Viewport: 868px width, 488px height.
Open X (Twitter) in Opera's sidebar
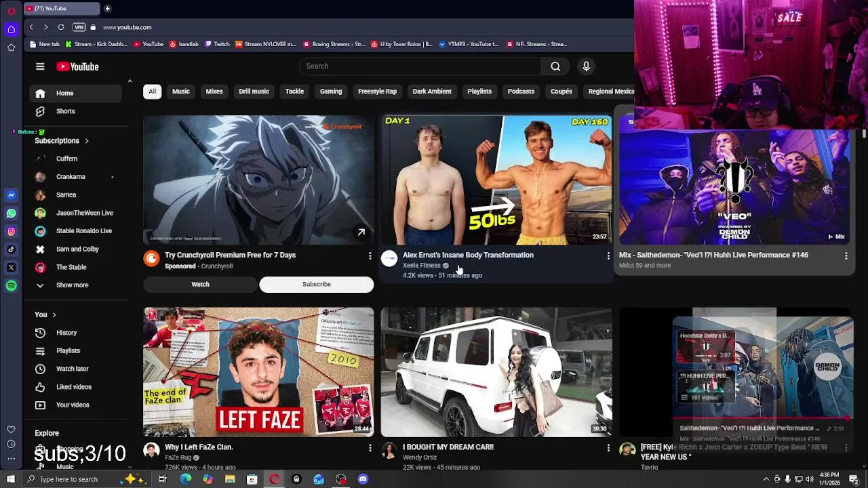(11, 268)
